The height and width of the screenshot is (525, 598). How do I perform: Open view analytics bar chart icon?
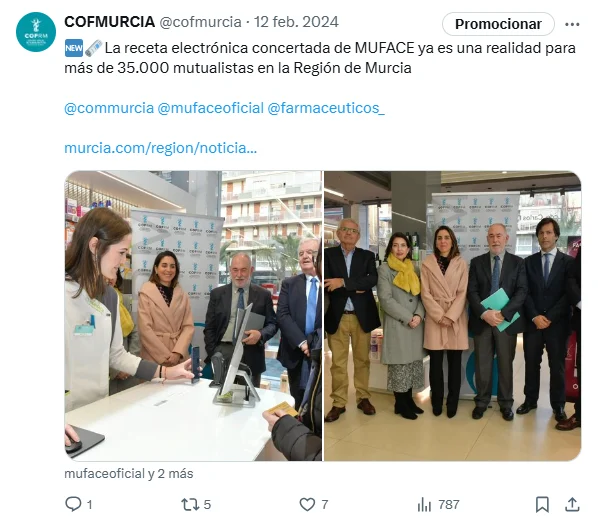coord(424,505)
